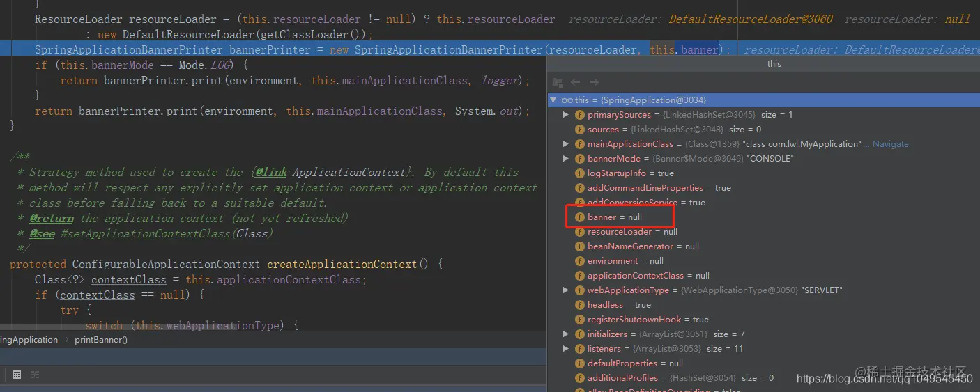
Task: Click 'switch (this.webApplicationType)' code line
Action: 192,325
